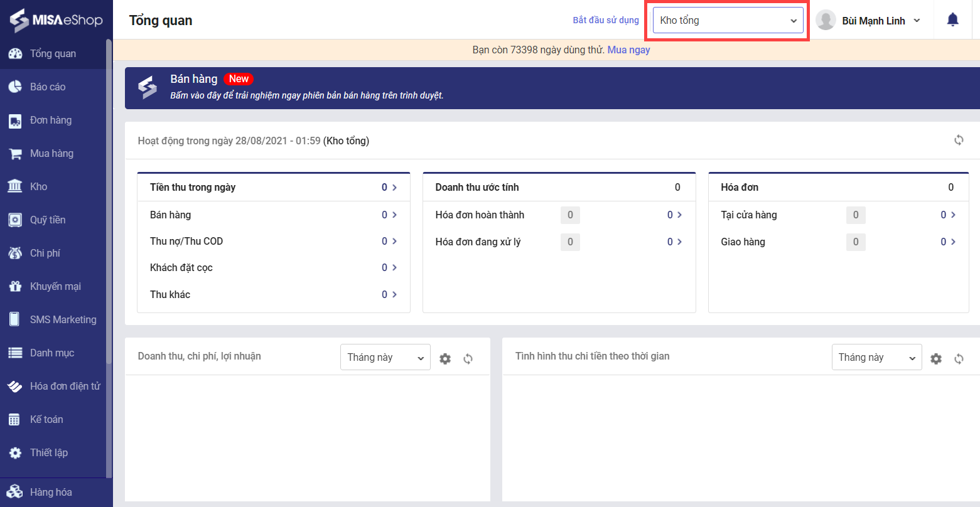The width and height of the screenshot is (980, 507).
Task: Click the Bán hàng banner logo icon
Action: tap(148, 88)
